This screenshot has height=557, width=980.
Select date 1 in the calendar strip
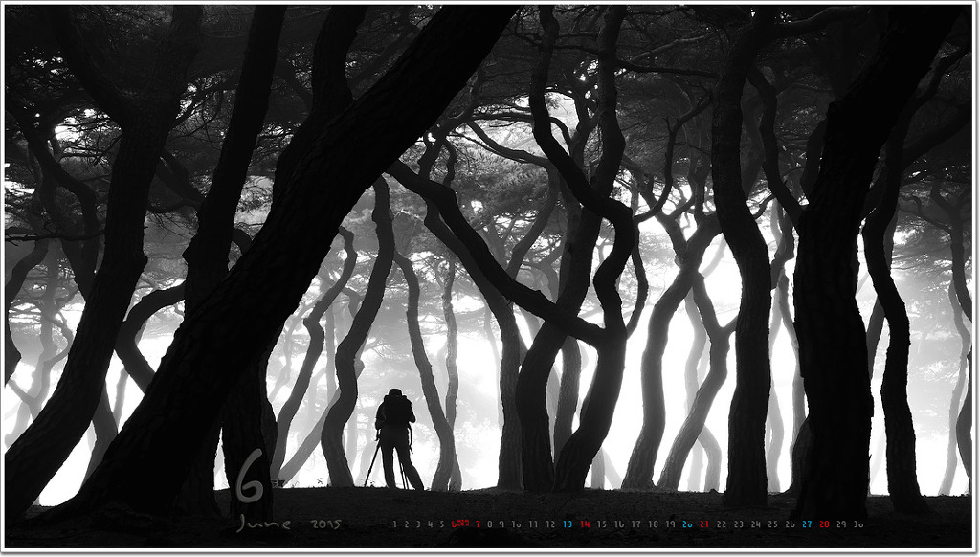click(394, 524)
